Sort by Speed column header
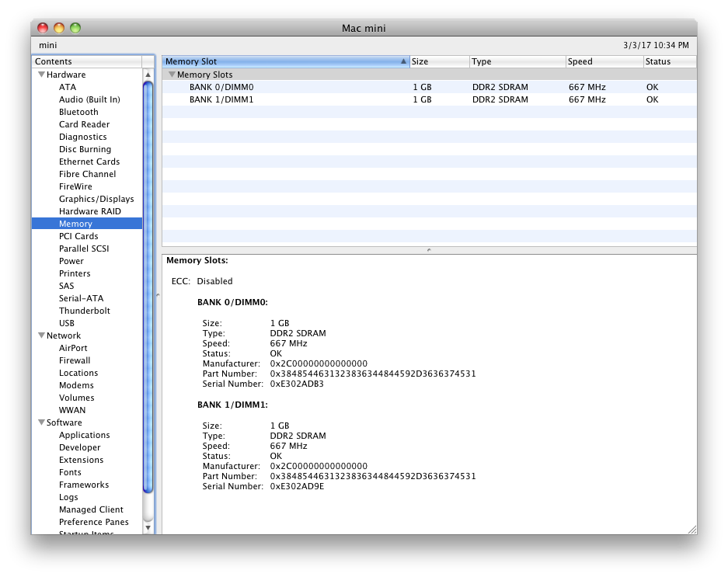 tap(604, 61)
